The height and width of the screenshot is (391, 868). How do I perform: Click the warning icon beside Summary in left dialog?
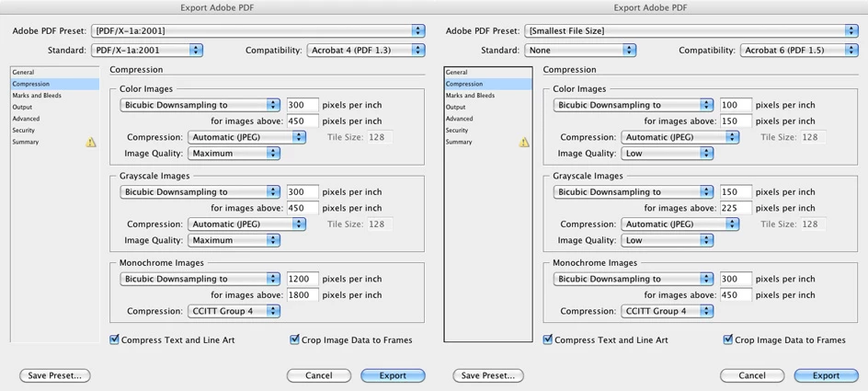(x=91, y=143)
